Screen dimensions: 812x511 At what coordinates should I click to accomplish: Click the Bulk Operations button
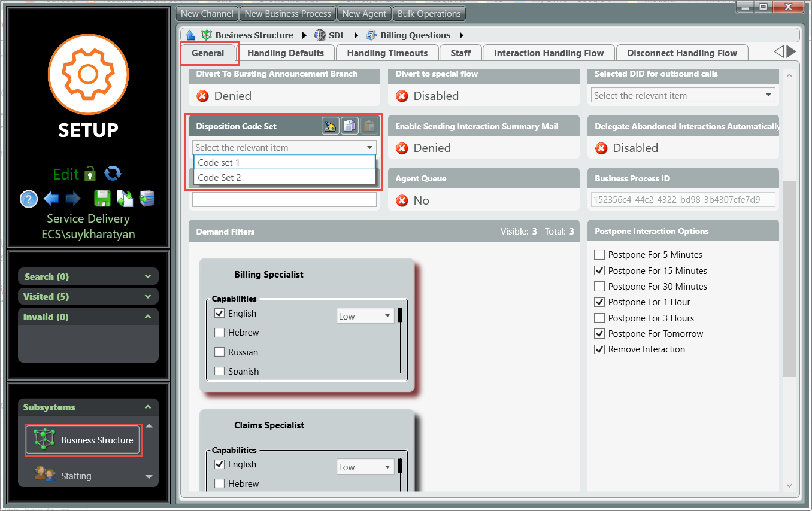coord(429,14)
